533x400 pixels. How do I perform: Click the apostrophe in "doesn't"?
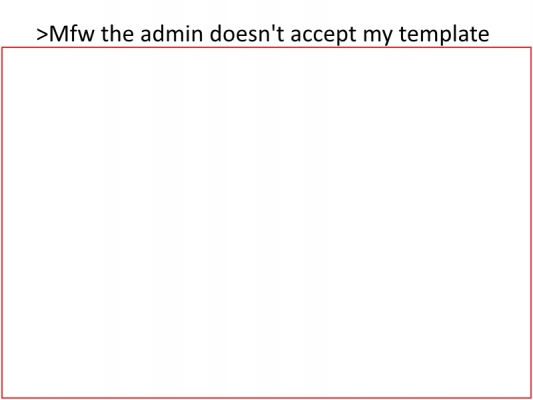coord(272,28)
